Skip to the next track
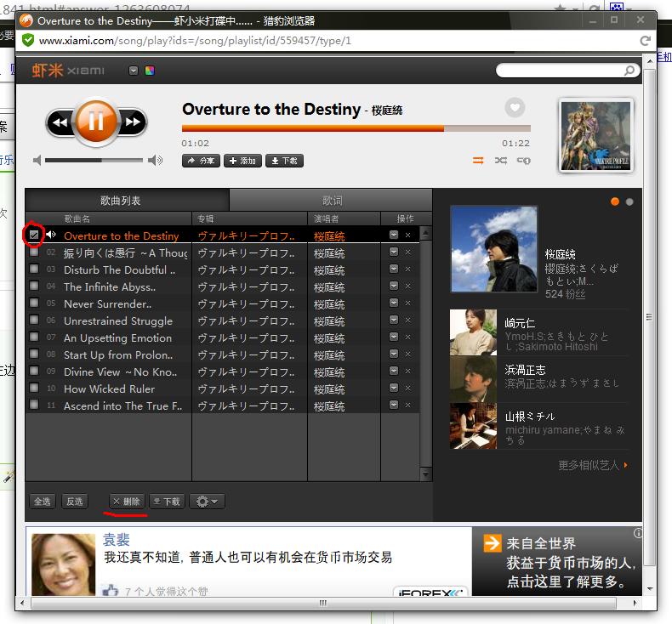The image size is (672, 624). click(x=133, y=122)
